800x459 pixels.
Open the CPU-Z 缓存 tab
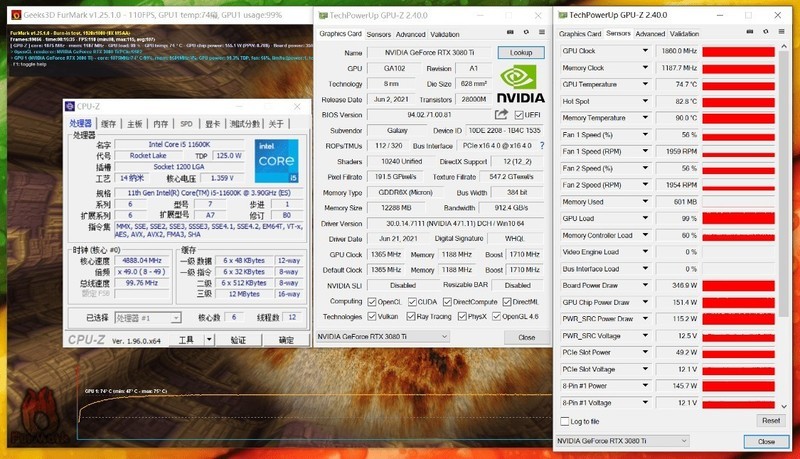109,124
